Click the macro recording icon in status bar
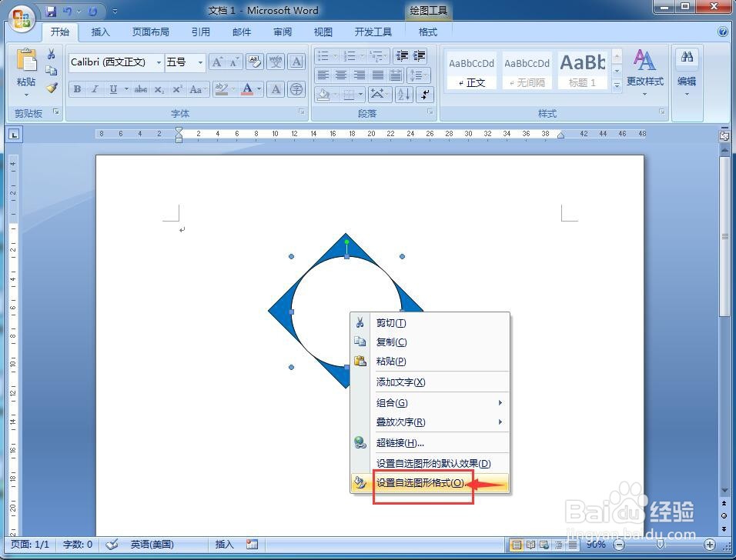Viewport: 736px width, 560px height. pyautogui.click(x=252, y=544)
